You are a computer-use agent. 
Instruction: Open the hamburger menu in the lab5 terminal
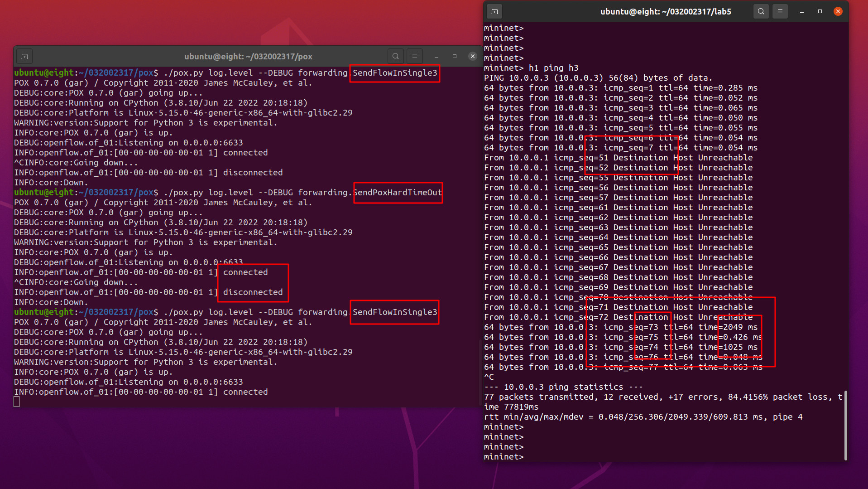[x=780, y=11]
